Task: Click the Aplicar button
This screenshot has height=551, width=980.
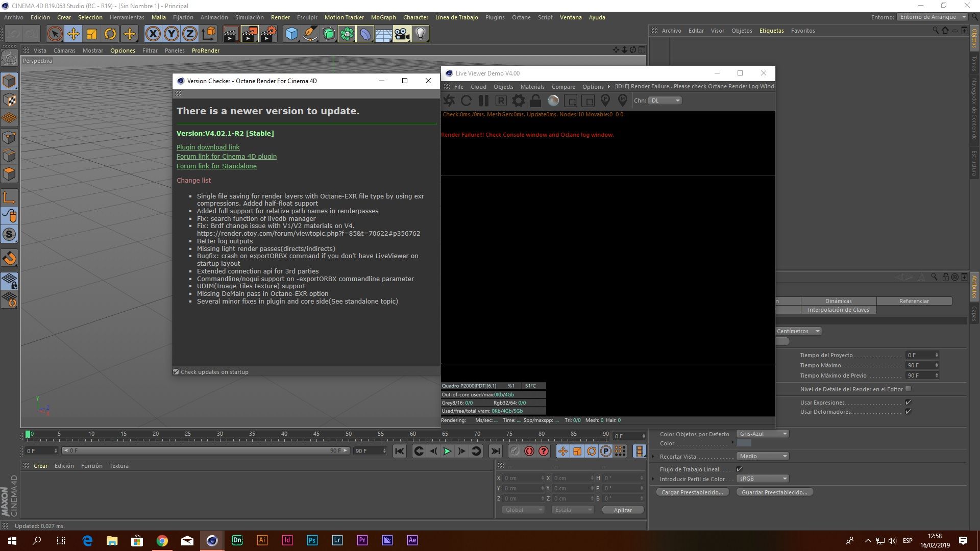Action: (x=623, y=510)
